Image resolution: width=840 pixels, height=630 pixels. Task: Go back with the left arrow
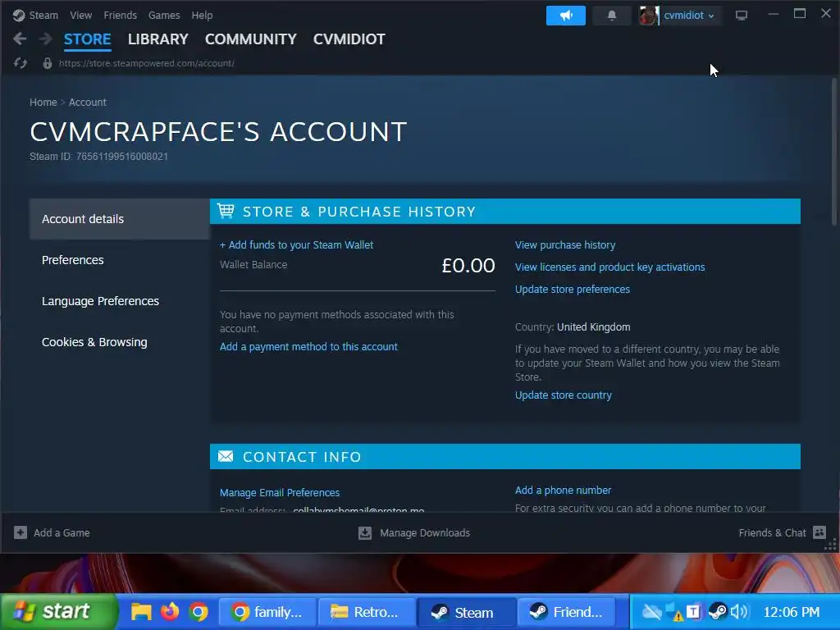[20, 39]
